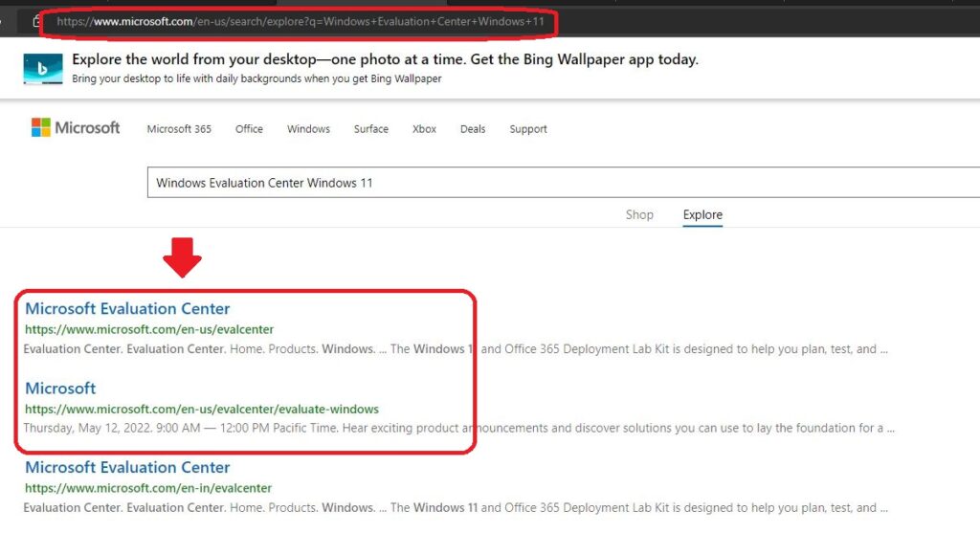The image size is (980, 533).
Task: Open the Surface navigation item
Action: pyautogui.click(x=370, y=129)
